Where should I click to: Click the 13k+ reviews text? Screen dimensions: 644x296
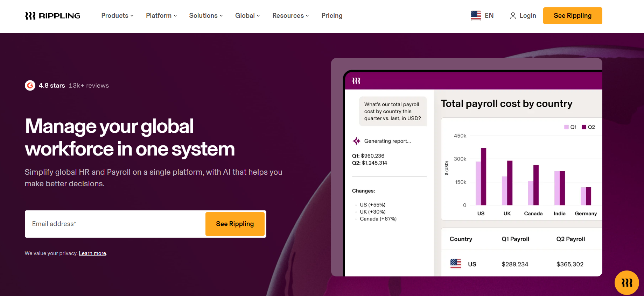coord(89,86)
